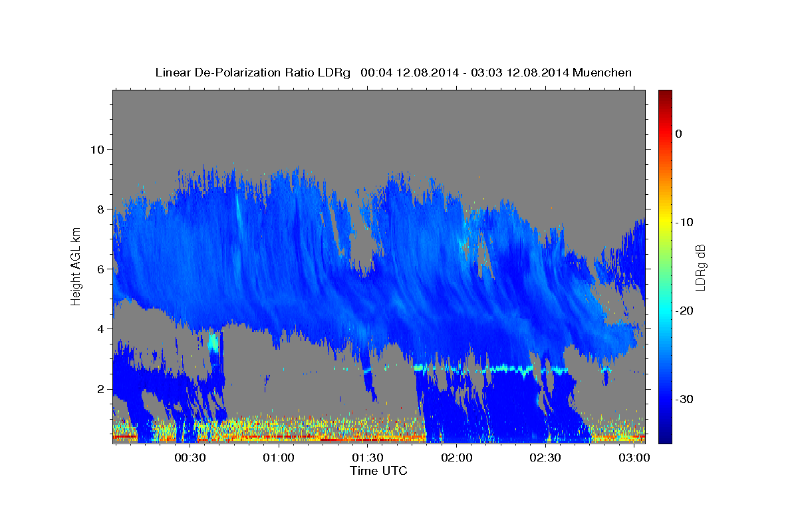Click the 'Time UTC' axis label
The width and height of the screenshot is (798, 532).
(378, 471)
